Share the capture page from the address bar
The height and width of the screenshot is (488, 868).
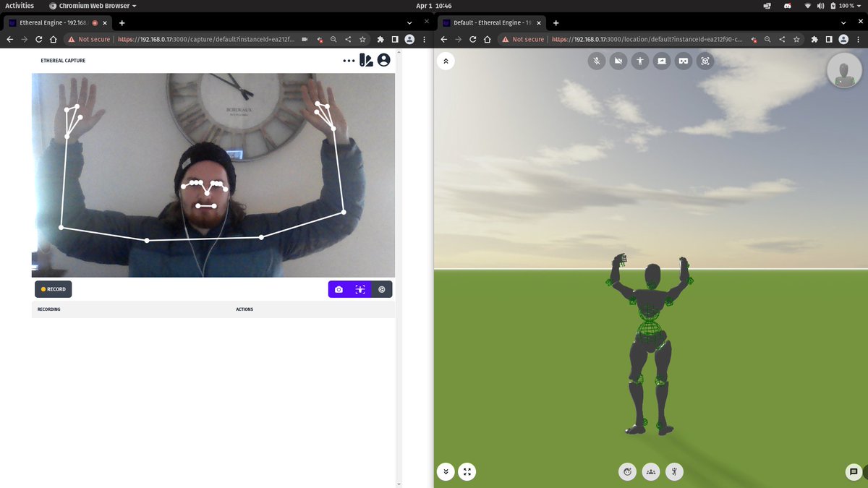click(x=348, y=39)
